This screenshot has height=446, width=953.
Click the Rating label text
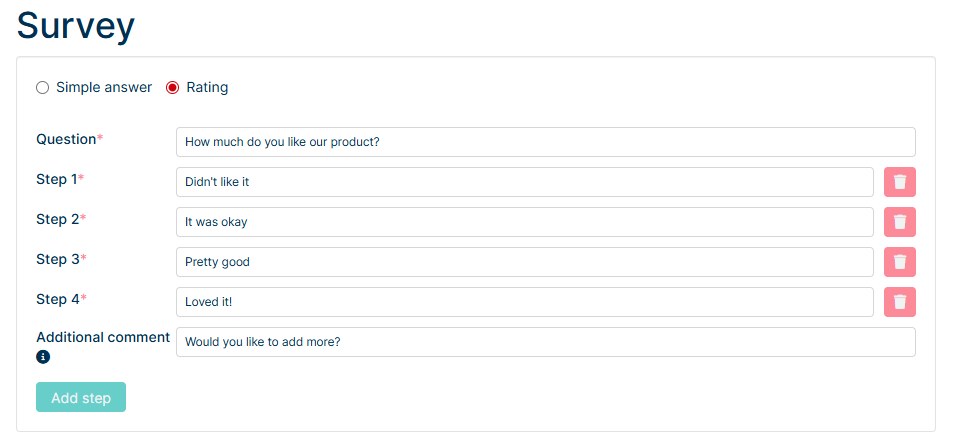click(x=207, y=88)
